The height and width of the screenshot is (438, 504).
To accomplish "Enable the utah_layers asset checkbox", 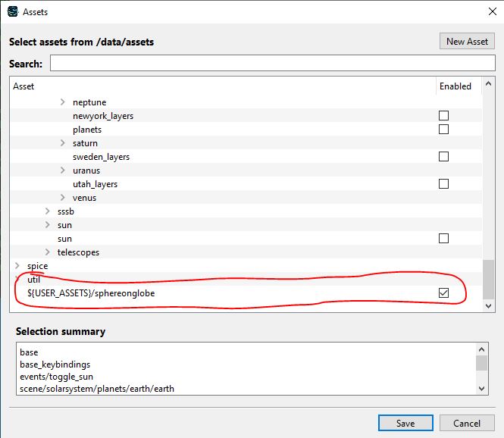I will coord(443,184).
